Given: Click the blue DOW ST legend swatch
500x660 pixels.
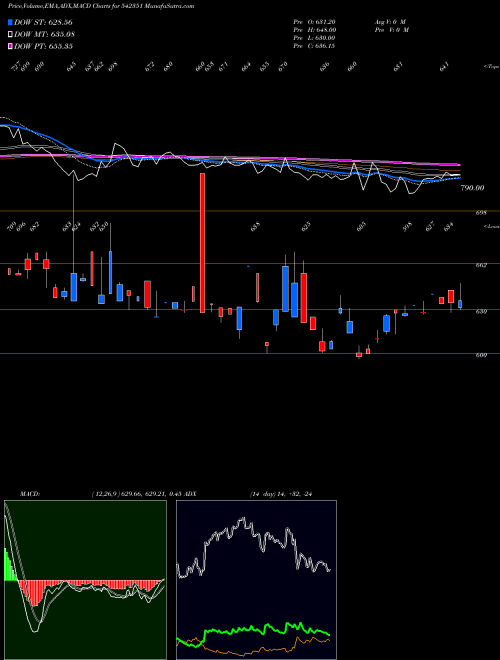Looking at the screenshot, I should (10, 22).
